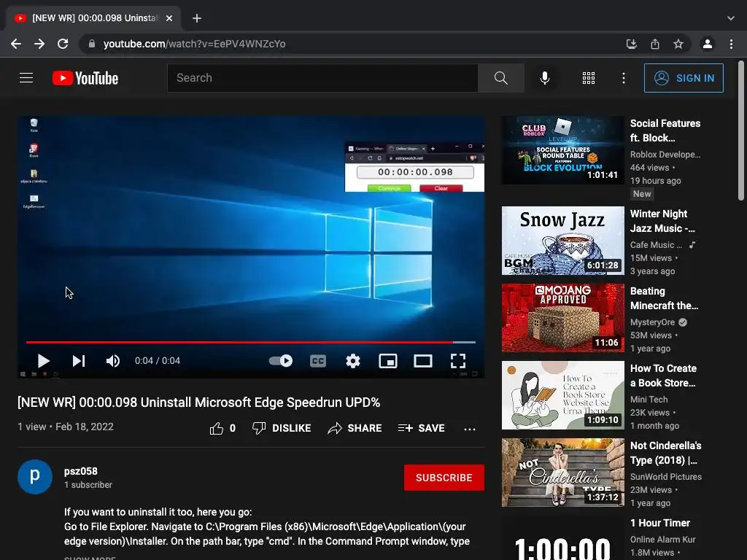Share this page from the address bar
This screenshot has width=747, height=560.
655,44
